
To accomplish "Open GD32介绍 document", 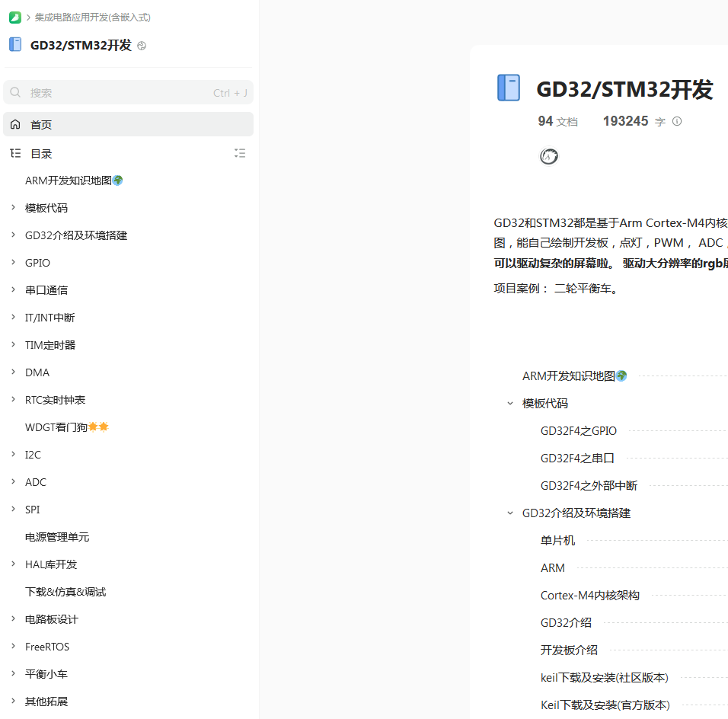I will (x=566, y=623).
